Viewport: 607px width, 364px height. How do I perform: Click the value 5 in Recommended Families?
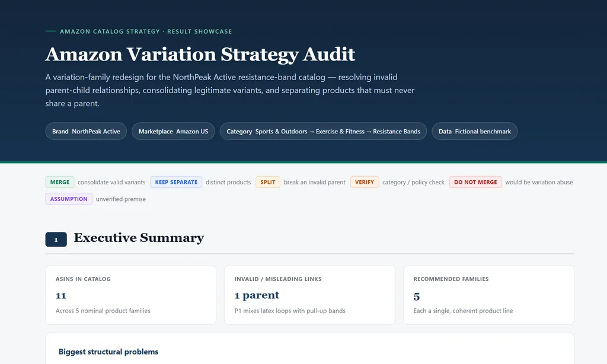[417, 296]
